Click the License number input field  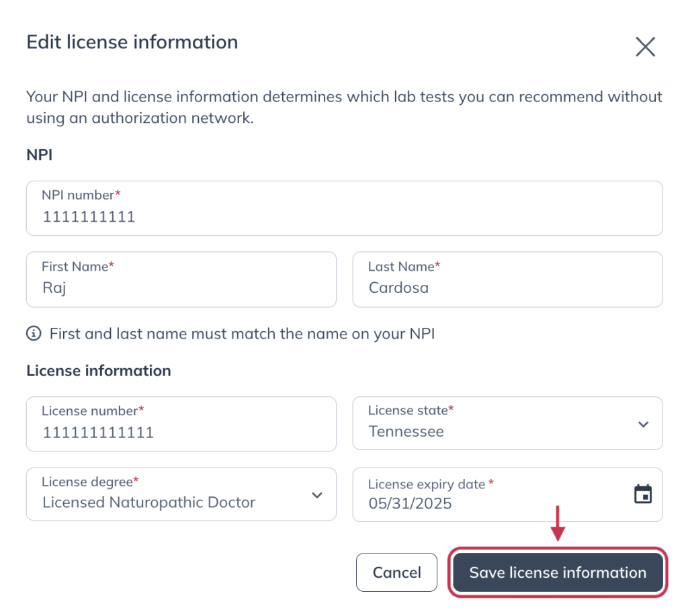181,425
